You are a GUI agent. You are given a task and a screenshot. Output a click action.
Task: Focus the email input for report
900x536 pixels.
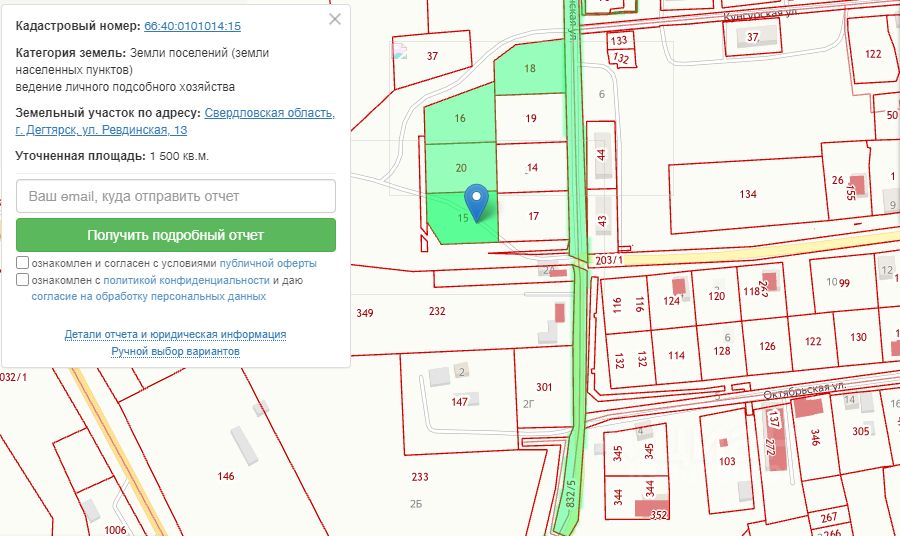[x=176, y=196]
